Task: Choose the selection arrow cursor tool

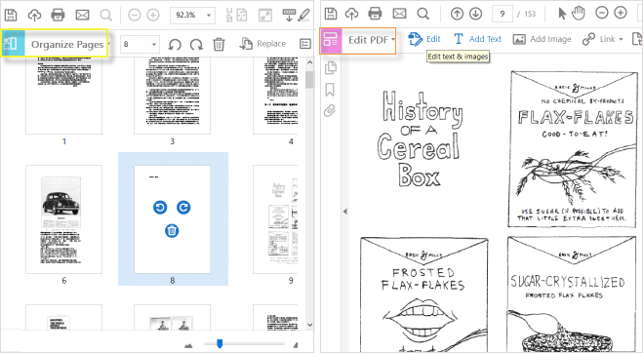Action: coord(562,14)
